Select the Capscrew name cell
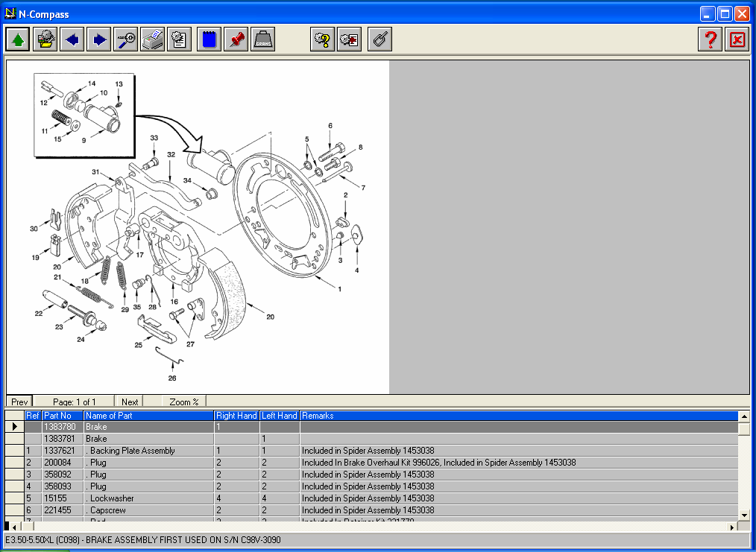This screenshot has height=552, width=756. tap(148, 510)
